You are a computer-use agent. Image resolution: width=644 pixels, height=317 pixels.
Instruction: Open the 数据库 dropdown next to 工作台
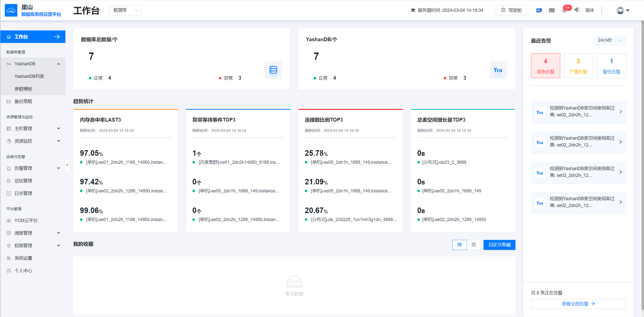tap(125, 10)
